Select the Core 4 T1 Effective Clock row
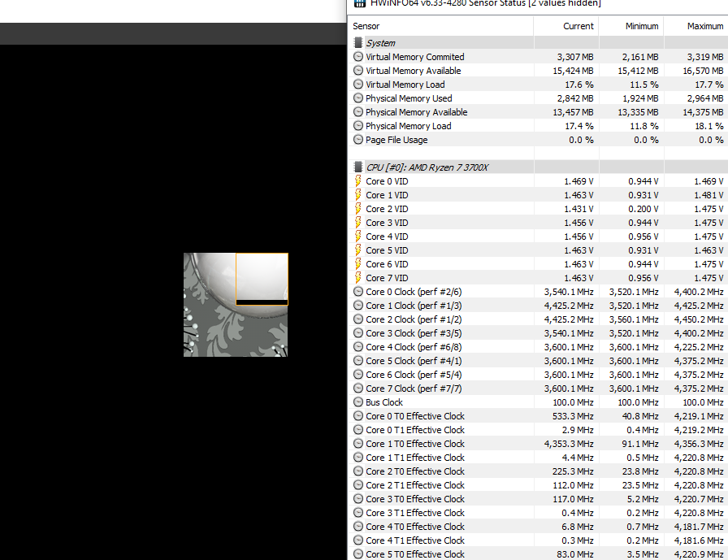 click(537, 540)
